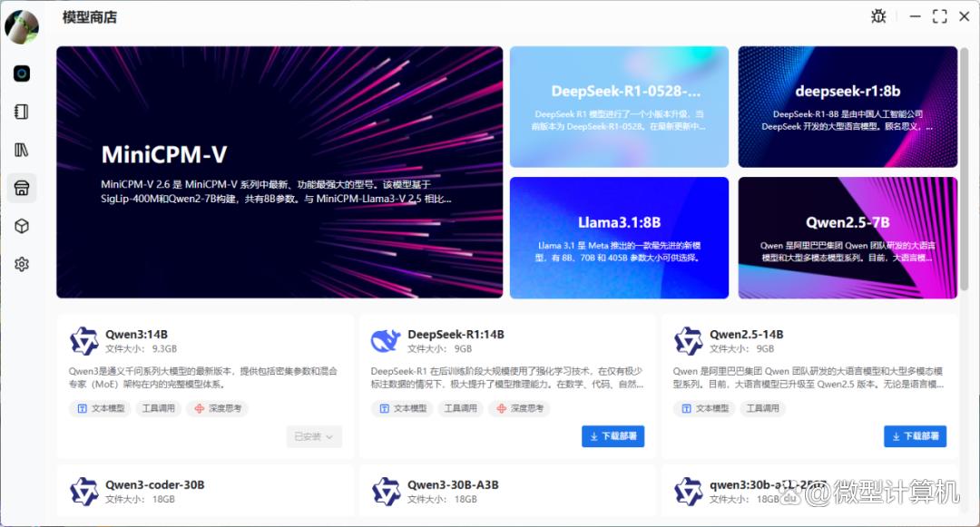Click the DeepSeek-R1:14B whale logo

tap(386, 341)
